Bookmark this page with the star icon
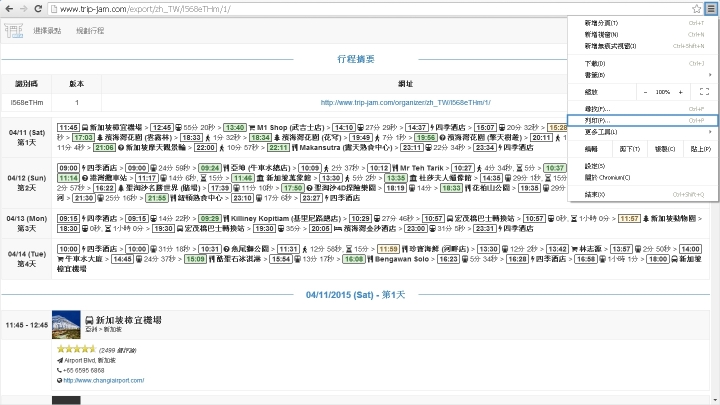Image resolution: width=720 pixels, height=405 pixels. pyautogui.click(x=696, y=9)
